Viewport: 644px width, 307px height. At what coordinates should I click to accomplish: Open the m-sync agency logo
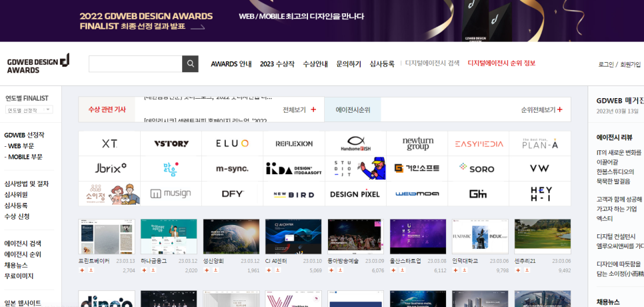[x=233, y=168]
